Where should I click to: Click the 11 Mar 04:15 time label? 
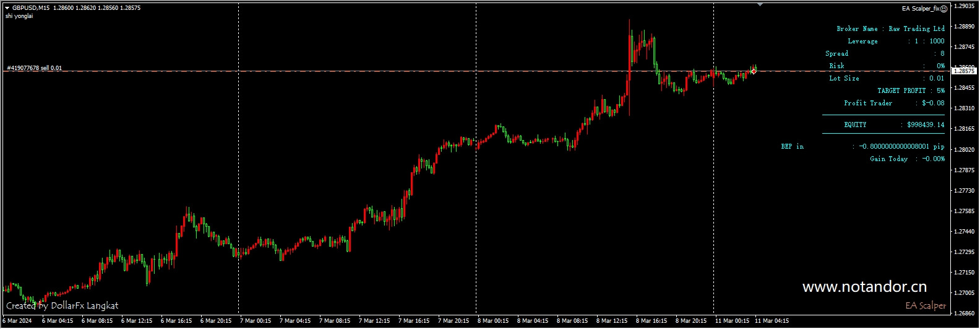772,321
